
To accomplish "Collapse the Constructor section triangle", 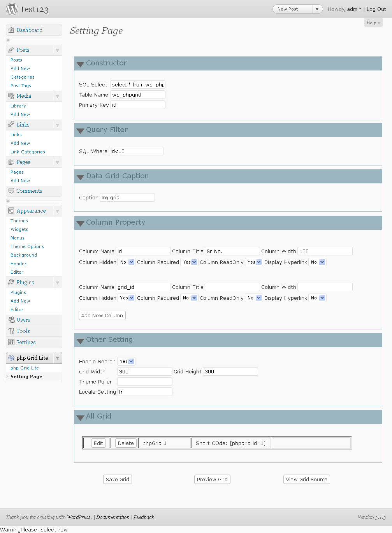I will coord(81,64).
